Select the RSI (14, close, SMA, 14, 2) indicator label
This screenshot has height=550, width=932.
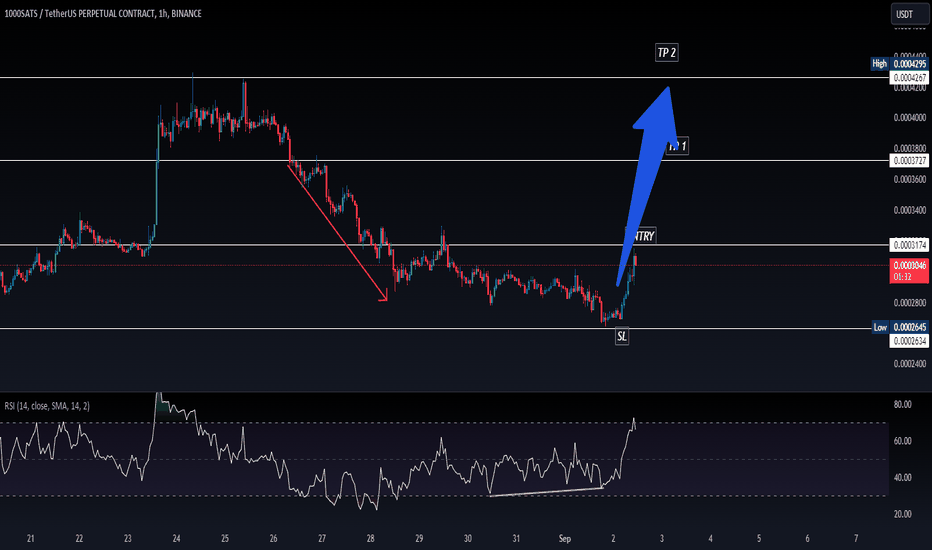pyautogui.click(x=47, y=406)
